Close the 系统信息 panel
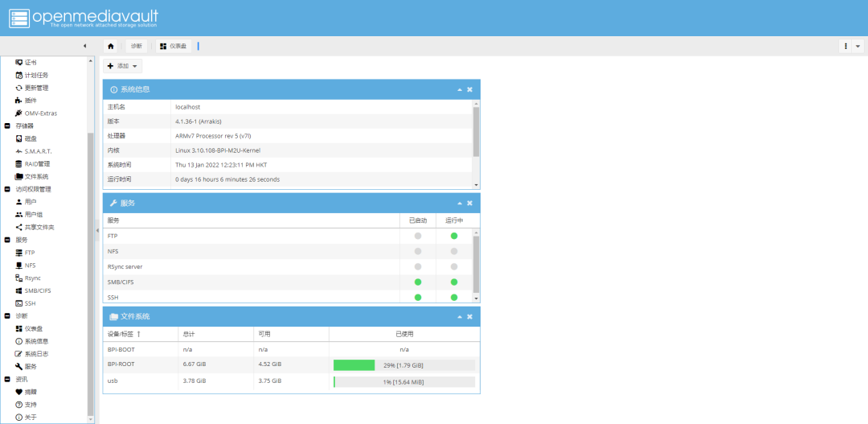868x424 pixels. (470, 89)
